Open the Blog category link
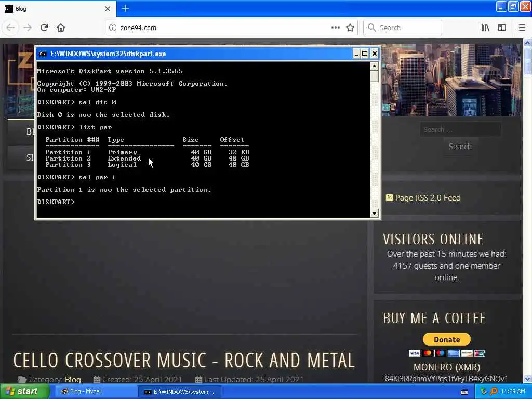Viewport: 532px width, 399px height. pos(73,379)
